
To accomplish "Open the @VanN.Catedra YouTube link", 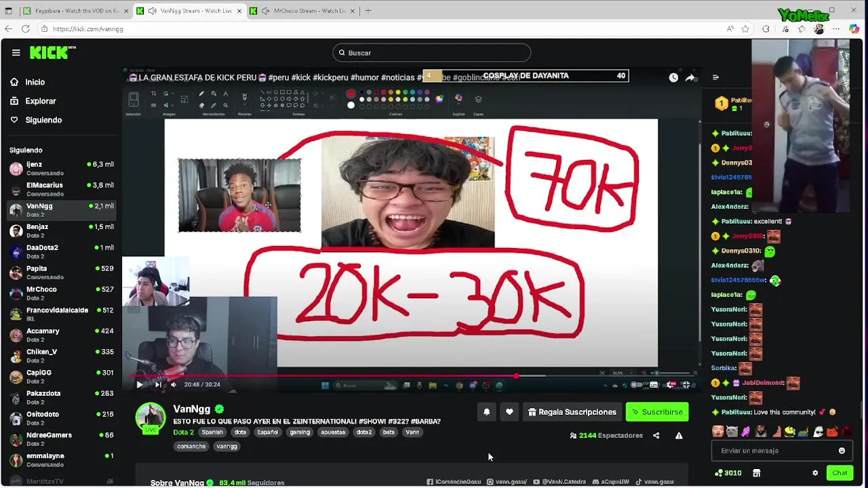I will (559, 482).
